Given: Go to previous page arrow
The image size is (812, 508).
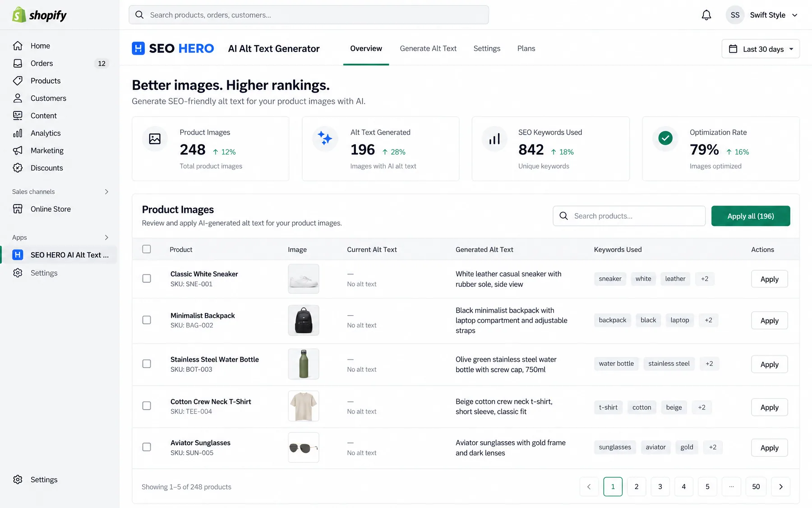Looking at the screenshot, I should tap(589, 487).
